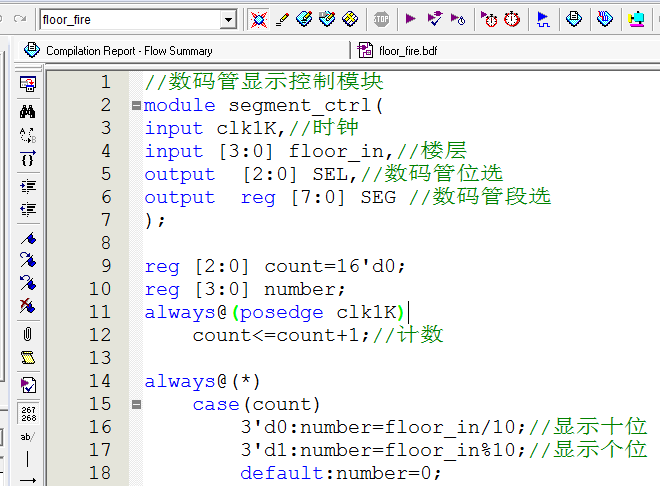Click 'input clk1K,' on line 3

(215, 128)
